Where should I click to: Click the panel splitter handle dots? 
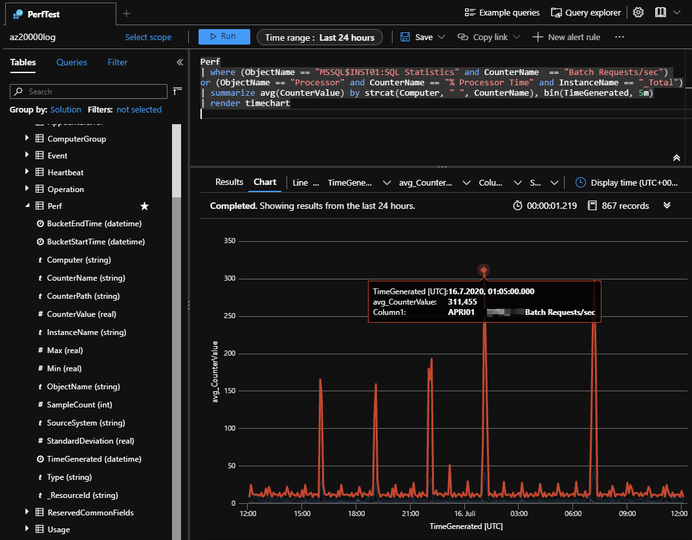point(441,167)
